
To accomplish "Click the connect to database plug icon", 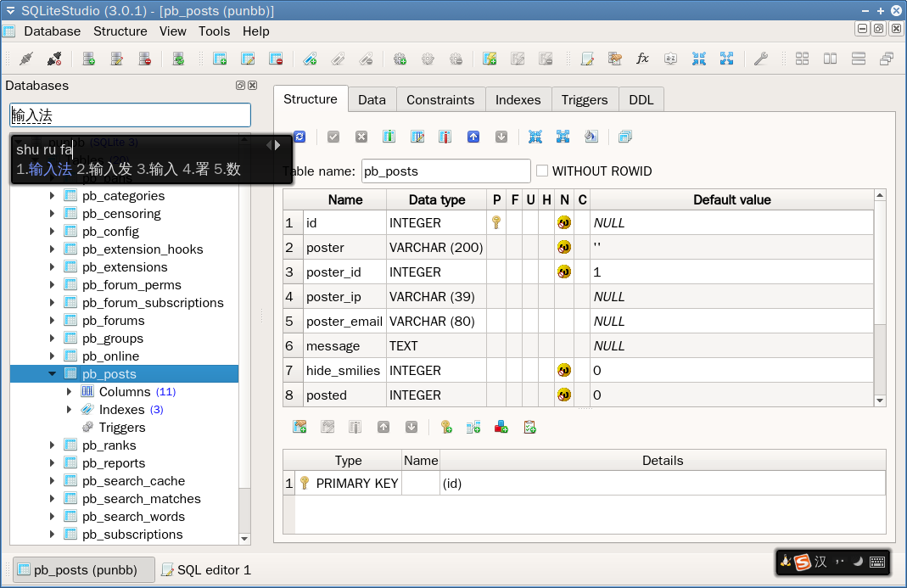I will click(x=25, y=59).
